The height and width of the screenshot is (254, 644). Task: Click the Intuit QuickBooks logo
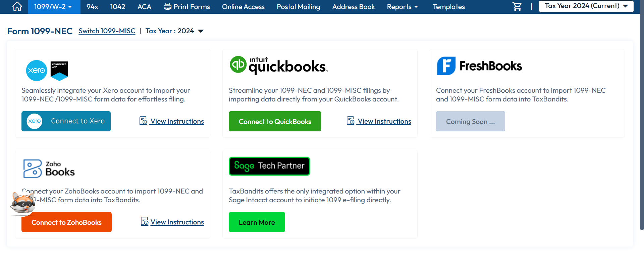point(279,65)
